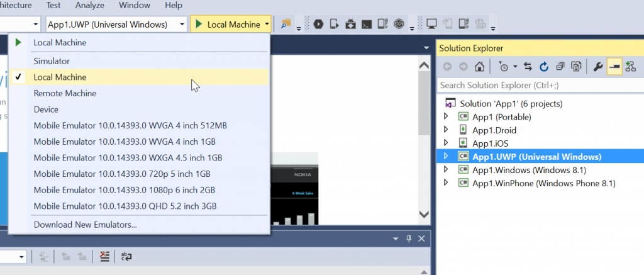Screen dimensions: 644x275
Task: Click the Clear All icon in the output toolbar
Action: pyautogui.click(x=105, y=257)
